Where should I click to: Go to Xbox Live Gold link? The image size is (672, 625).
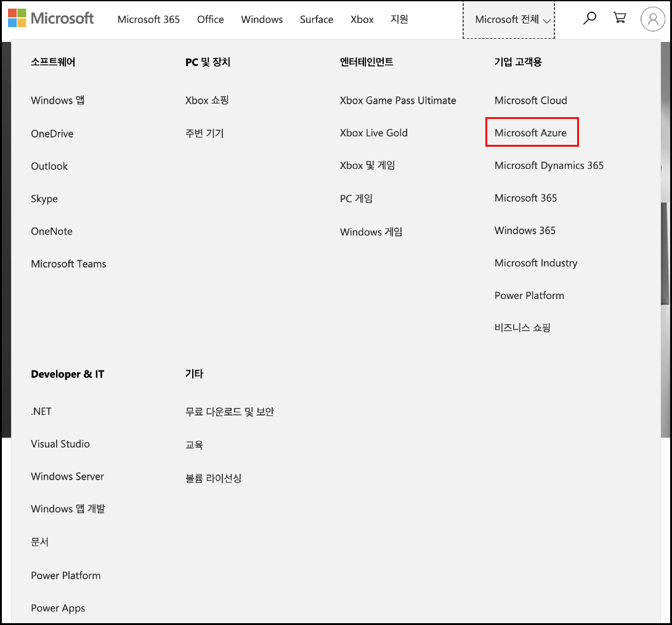pyautogui.click(x=373, y=133)
